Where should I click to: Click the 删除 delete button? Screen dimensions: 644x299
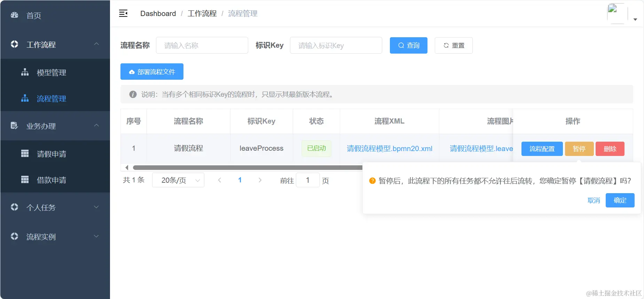point(610,149)
